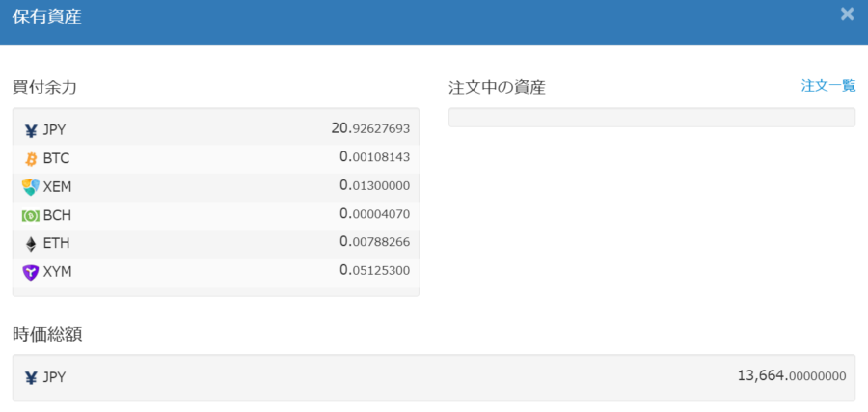The height and width of the screenshot is (412, 868).
Task: Select the JPY balance 20.92627693
Action: (370, 128)
